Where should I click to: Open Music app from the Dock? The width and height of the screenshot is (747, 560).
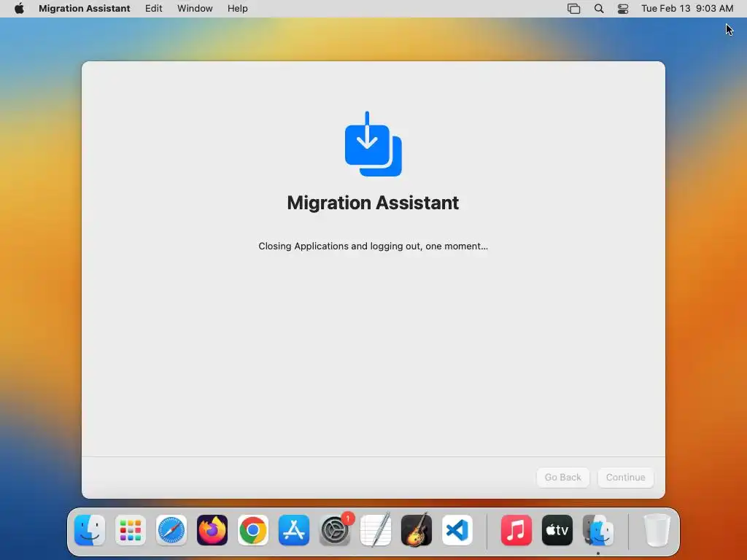pyautogui.click(x=516, y=530)
